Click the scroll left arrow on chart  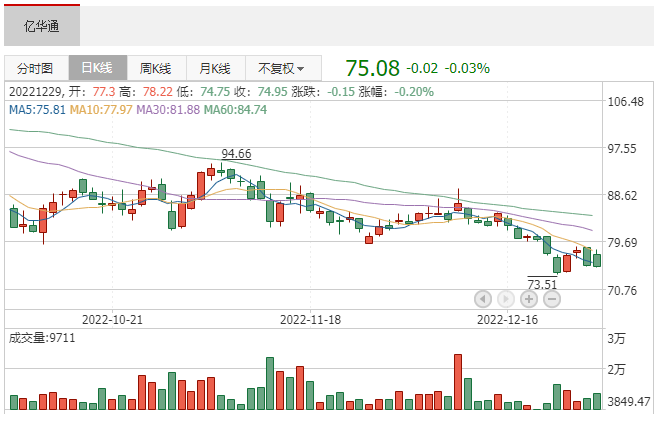coord(483,298)
